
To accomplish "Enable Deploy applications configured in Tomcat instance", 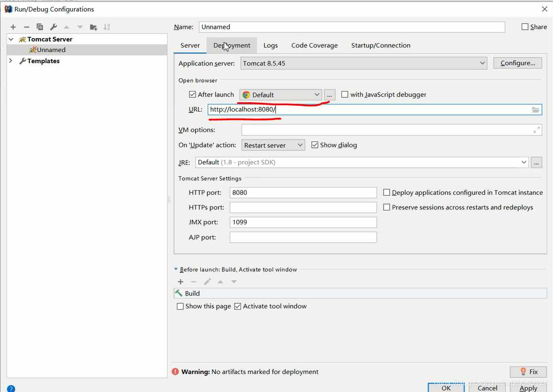I will 386,192.
